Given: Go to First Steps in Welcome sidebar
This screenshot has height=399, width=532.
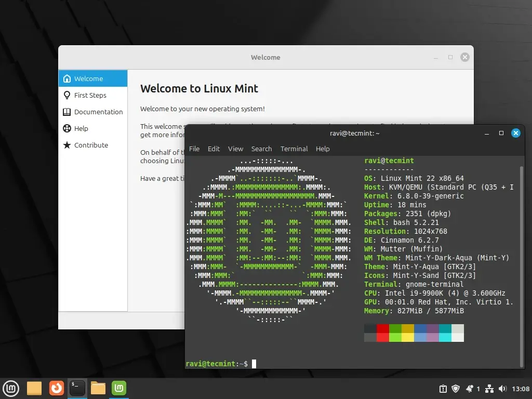Looking at the screenshot, I should (x=90, y=95).
